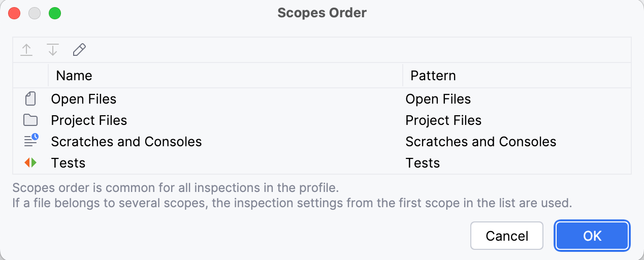Viewport: 644px width, 260px height.
Task: Click the pencil Edit scopes icon
Action: pyautogui.click(x=79, y=50)
